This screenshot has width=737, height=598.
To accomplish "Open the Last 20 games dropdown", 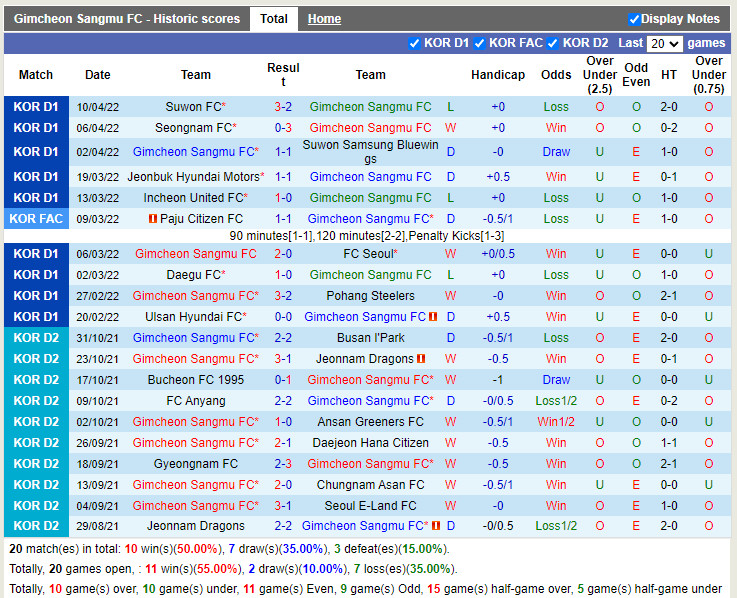I will point(665,44).
